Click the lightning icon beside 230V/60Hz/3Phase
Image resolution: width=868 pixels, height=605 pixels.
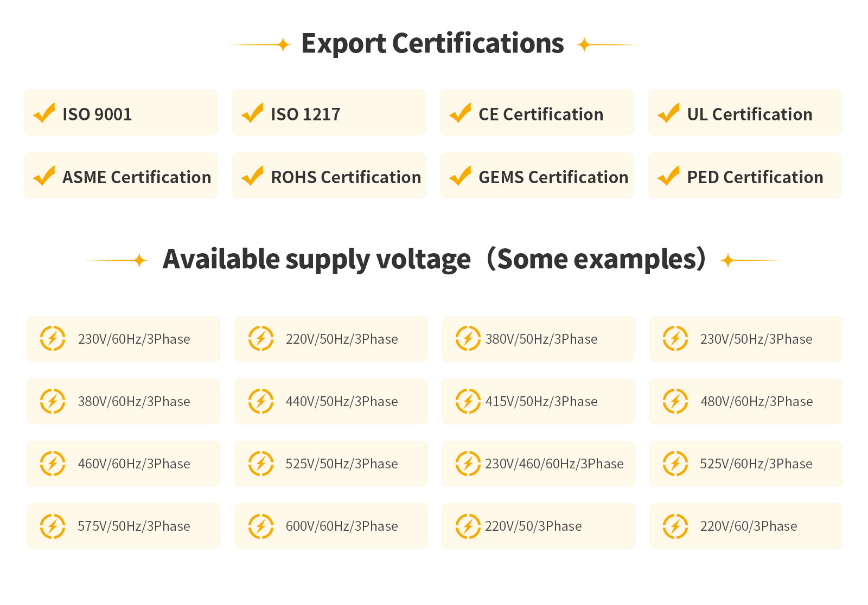tap(53, 339)
